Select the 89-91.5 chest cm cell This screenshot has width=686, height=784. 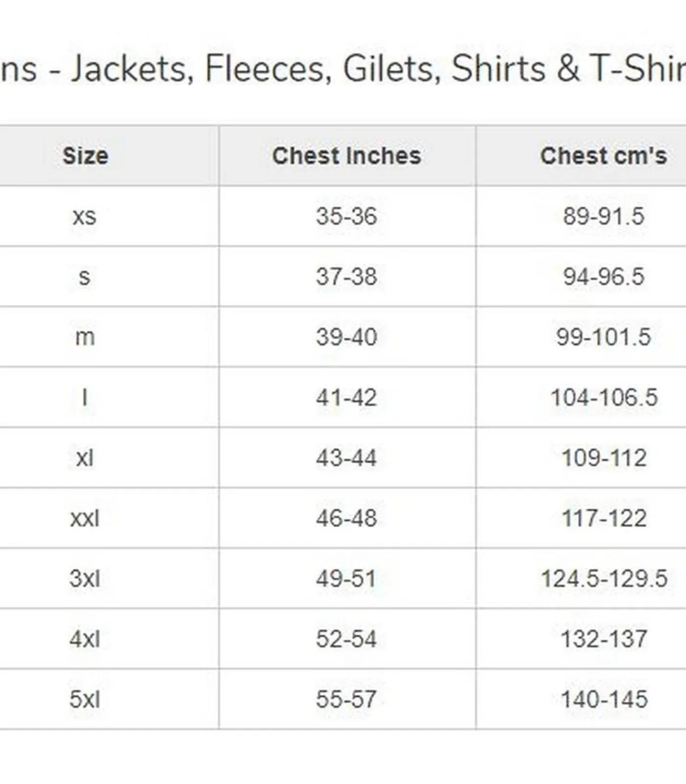click(603, 216)
